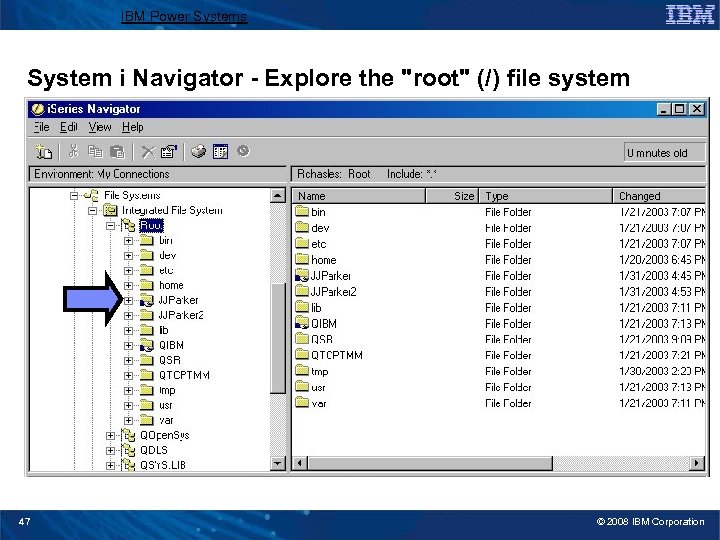Select the etc row in the file list

pos(500,244)
